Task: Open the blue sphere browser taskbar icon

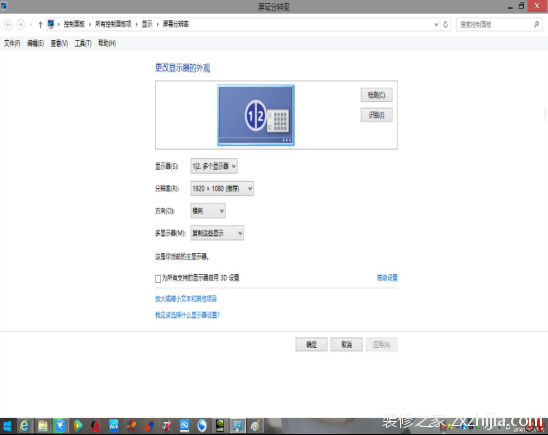Action: coord(202,426)
